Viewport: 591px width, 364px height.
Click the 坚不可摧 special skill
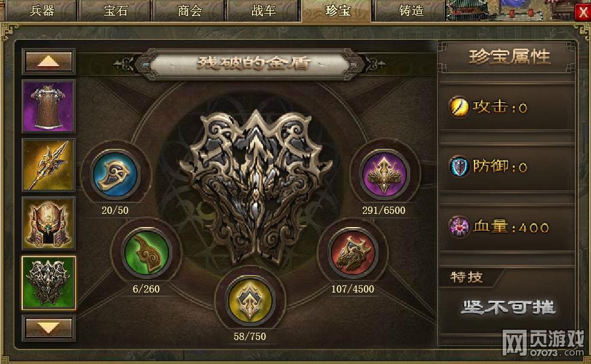pyautogui.click(x=508, y=308)
